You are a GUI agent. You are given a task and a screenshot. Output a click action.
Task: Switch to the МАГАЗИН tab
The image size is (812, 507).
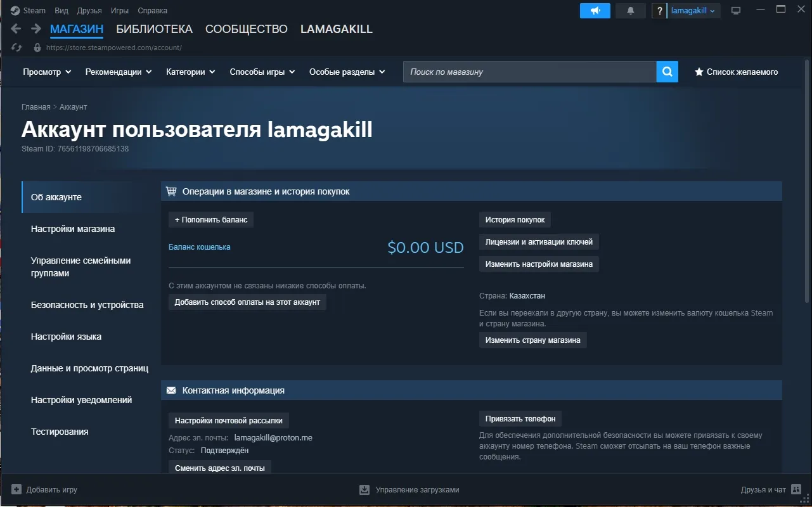77,29
